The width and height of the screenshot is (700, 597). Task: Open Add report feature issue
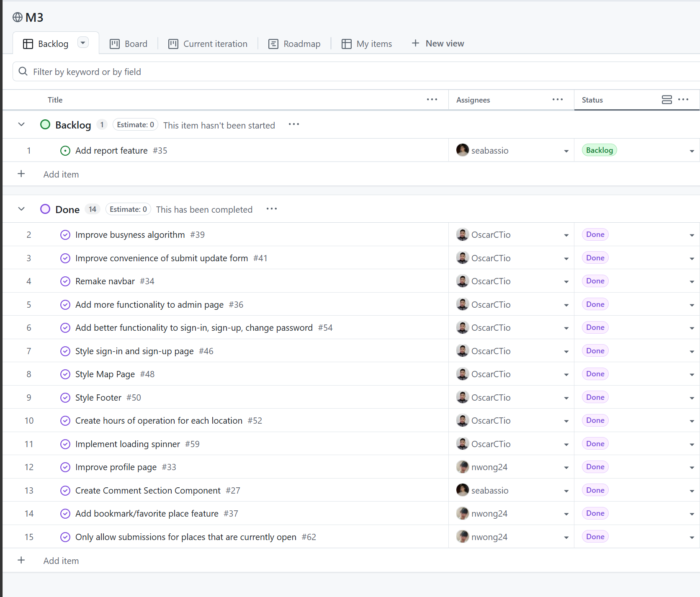click(111, 151)
